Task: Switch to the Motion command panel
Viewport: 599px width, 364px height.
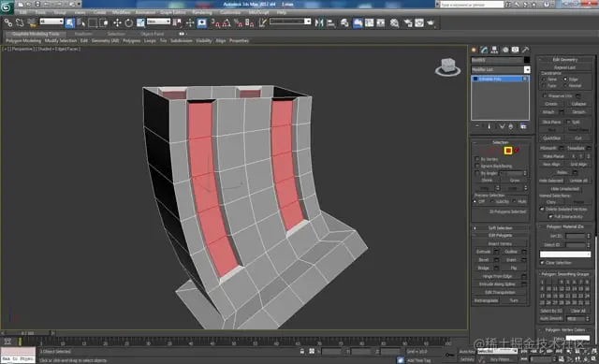Action: coord(505,50)
